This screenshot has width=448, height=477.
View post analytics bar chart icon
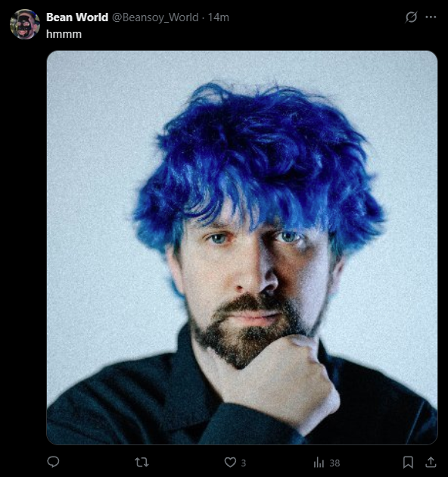coord(319,463)
